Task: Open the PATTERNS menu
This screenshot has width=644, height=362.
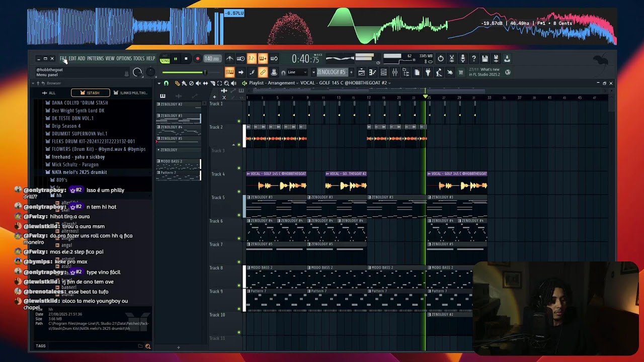Action: coord(95,58)
